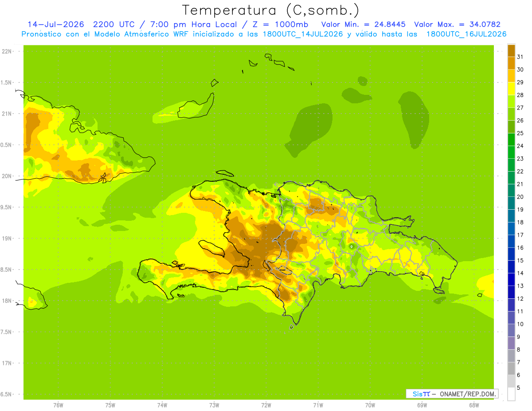Pick the legend swatch between 29 and 30

511,76
